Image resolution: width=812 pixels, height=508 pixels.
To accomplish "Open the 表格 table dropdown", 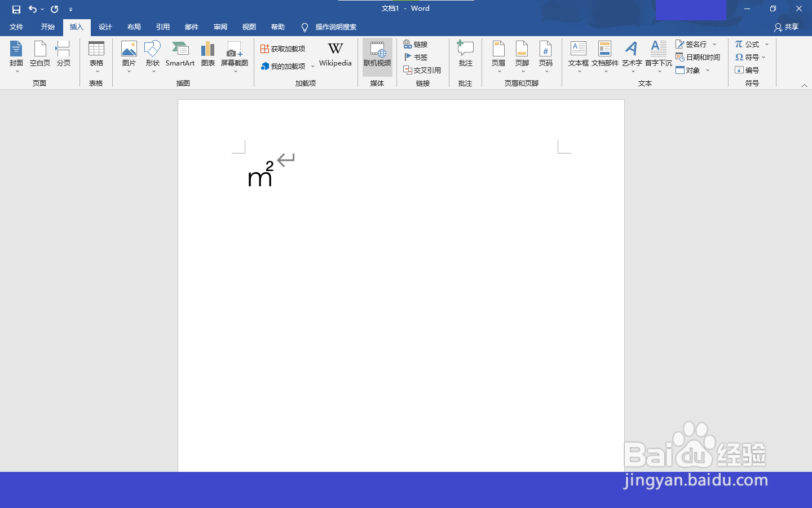I will click(96, 56).
